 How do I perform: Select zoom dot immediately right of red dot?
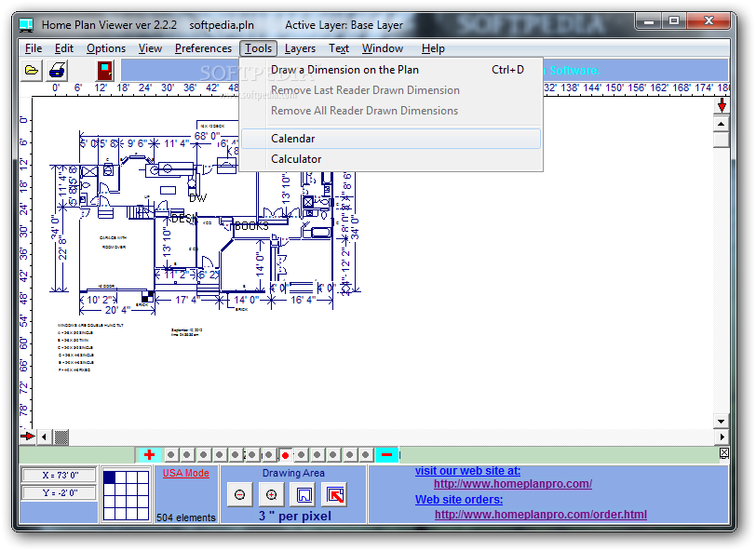[301, 454]
